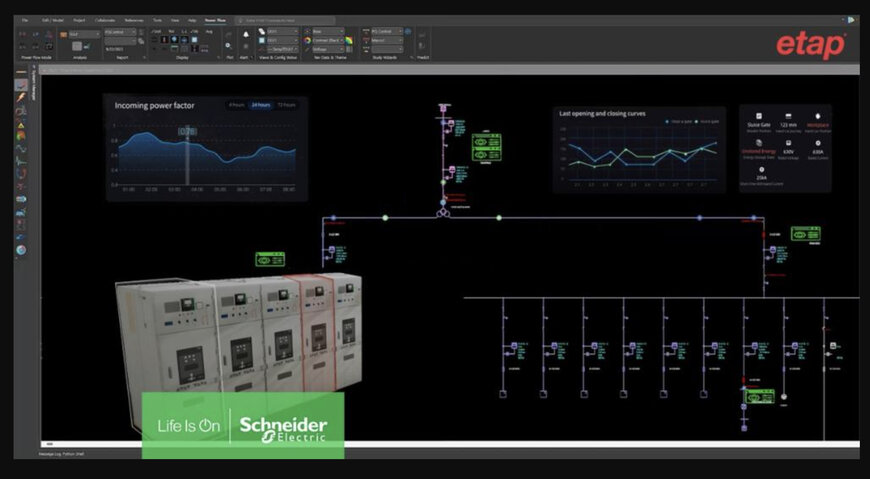
Task: Click the rainbow theme palette icon
Action: click(349, 41)
